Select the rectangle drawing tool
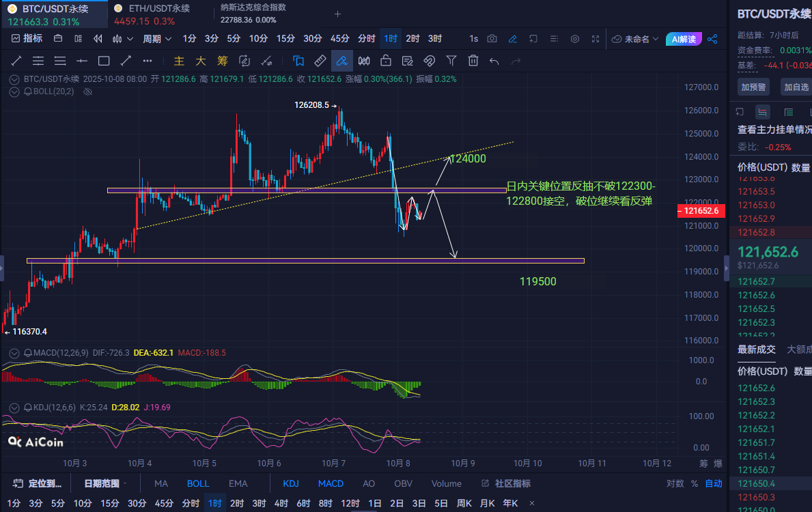The image size is (812, 512). coord(104,61)
